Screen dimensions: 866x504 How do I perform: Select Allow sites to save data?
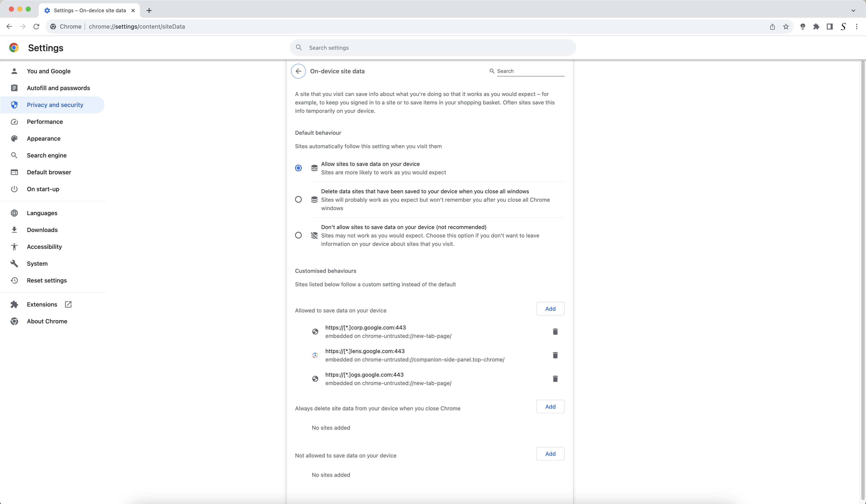tap(298, 168)
